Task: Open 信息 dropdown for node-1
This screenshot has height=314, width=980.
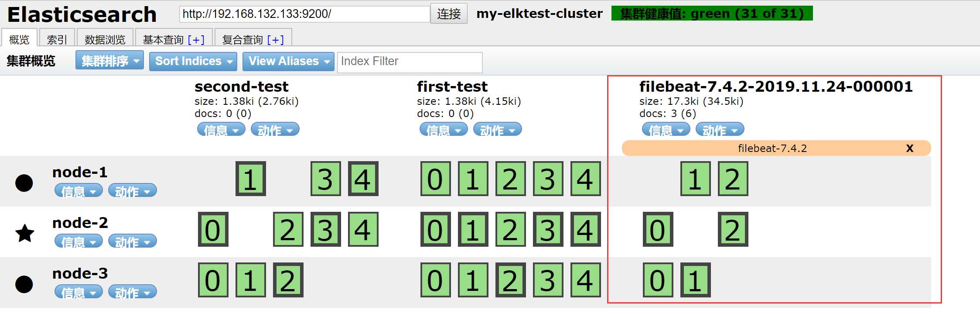Action: (79, 190)
